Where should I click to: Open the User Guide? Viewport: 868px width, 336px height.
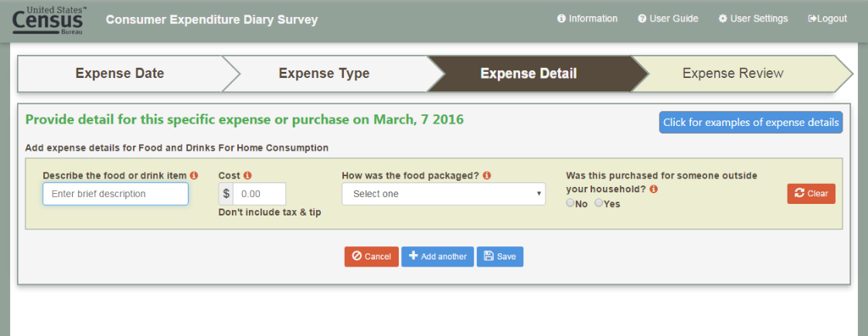tap(668, 19)
